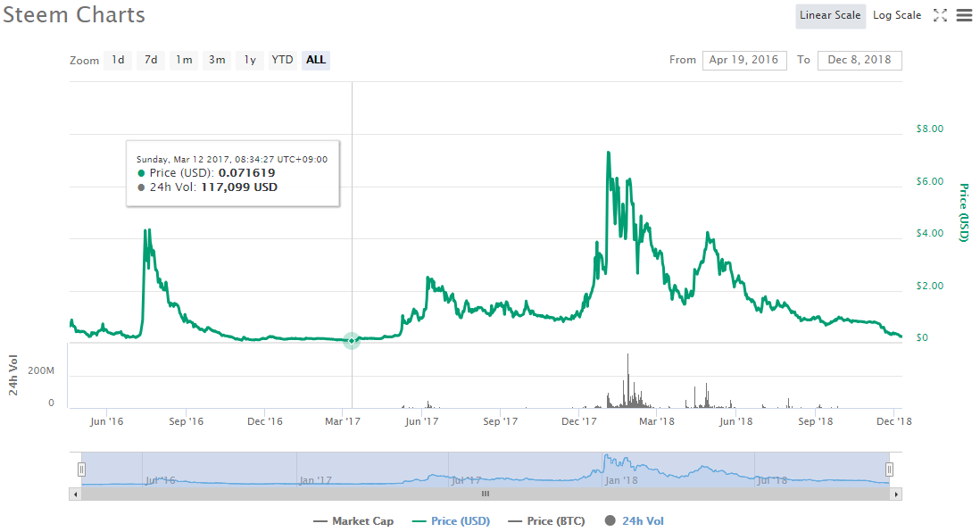Toggle Price (BTC) series in legend
Viewport: 980px width, 532px height.
547,520
